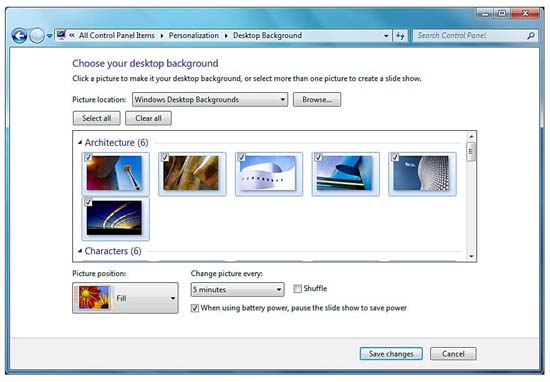Click the Save changes button
The image size is (550, 382).
click(x=391, y=354)
